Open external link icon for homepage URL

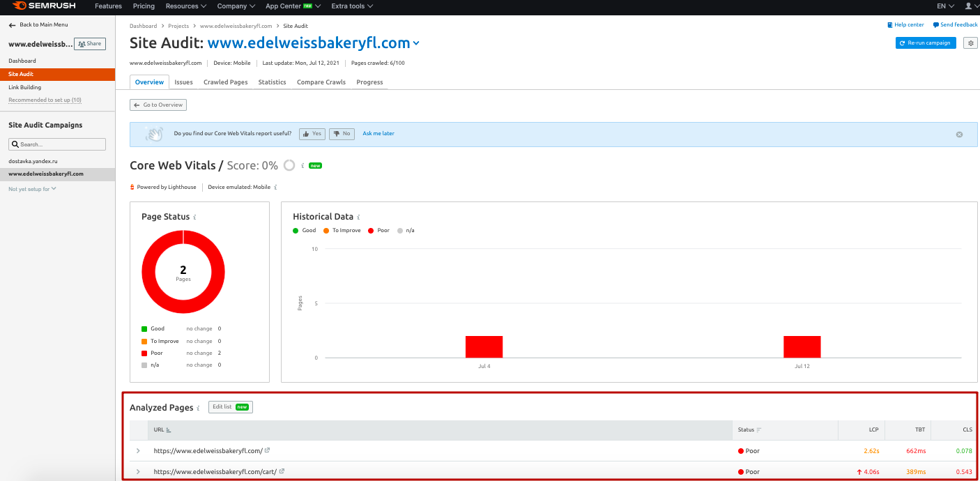(x=267, y=450)
